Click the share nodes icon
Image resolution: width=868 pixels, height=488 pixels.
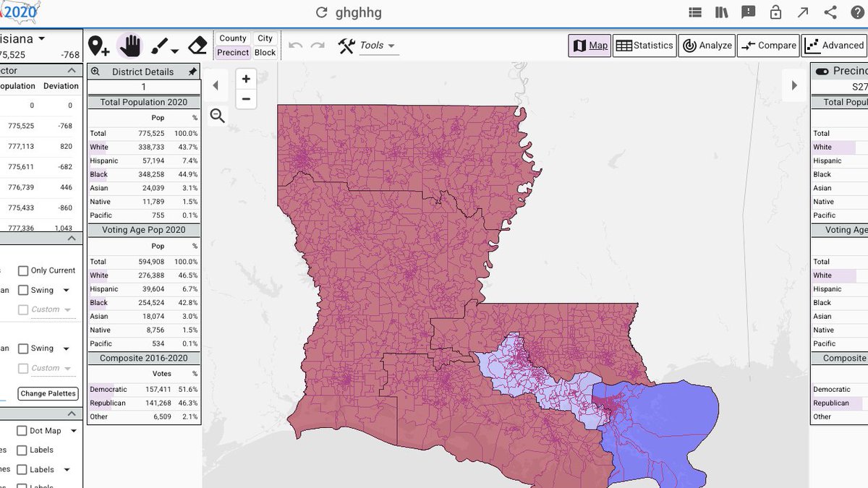click(830, 12)
